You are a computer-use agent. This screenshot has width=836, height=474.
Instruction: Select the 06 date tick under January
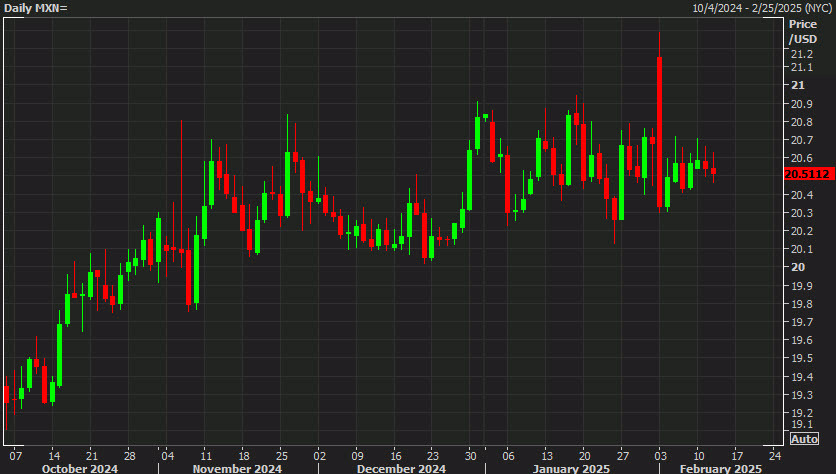click(x=508, y=456)
